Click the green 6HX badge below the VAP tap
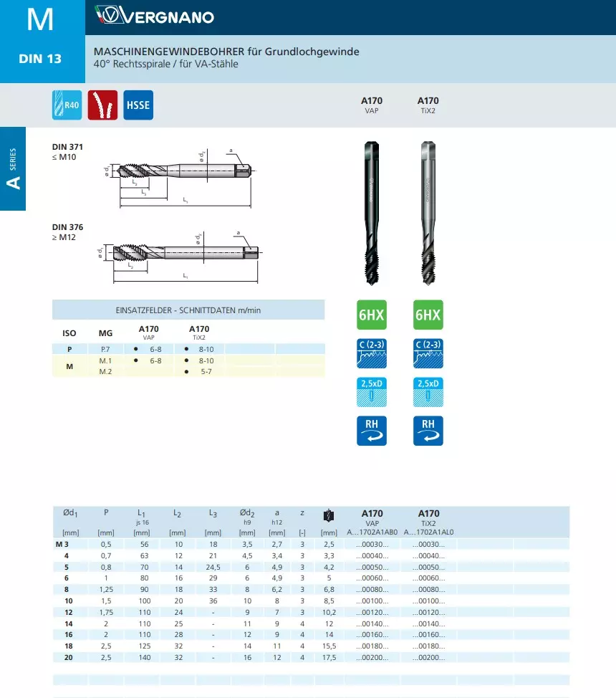Image resolution: width=616 pixels, height=698 pixels. 371,315
